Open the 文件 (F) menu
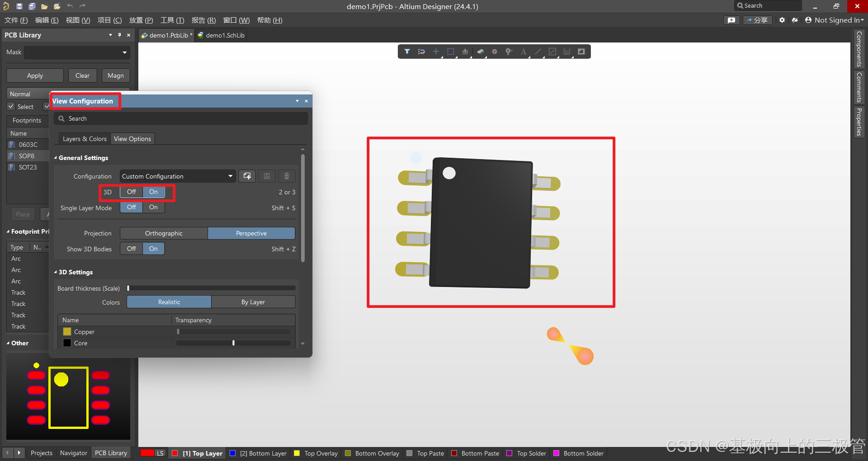Image resolution: width=868 pixels, height=461 pixels. 16,20
